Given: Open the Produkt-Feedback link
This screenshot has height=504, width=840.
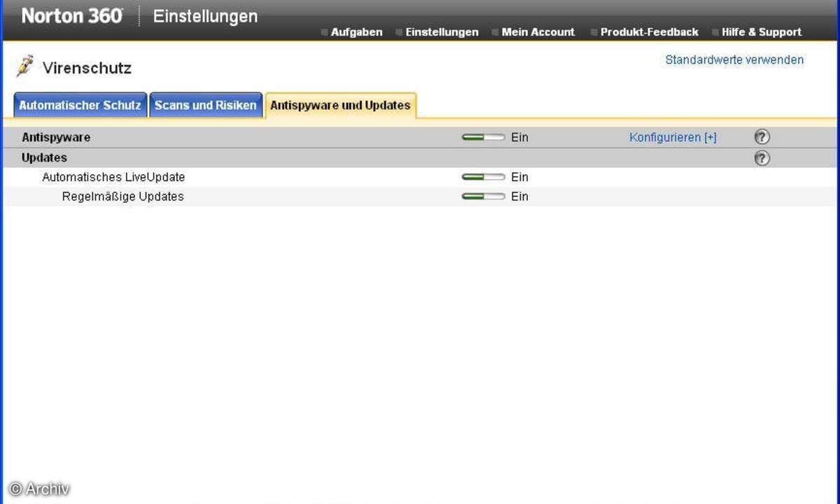Looking at the screenshot, I should tap(649, 32).
